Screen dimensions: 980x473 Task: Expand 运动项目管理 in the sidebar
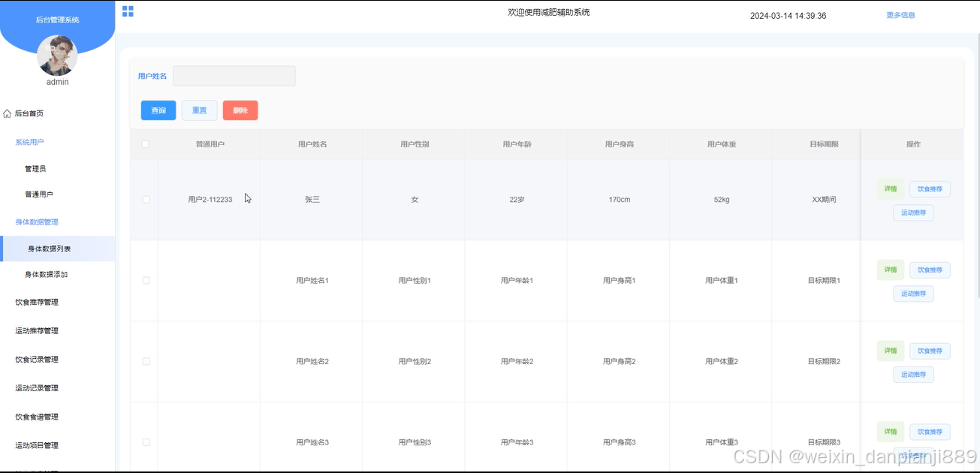click(x=37, y=445)
